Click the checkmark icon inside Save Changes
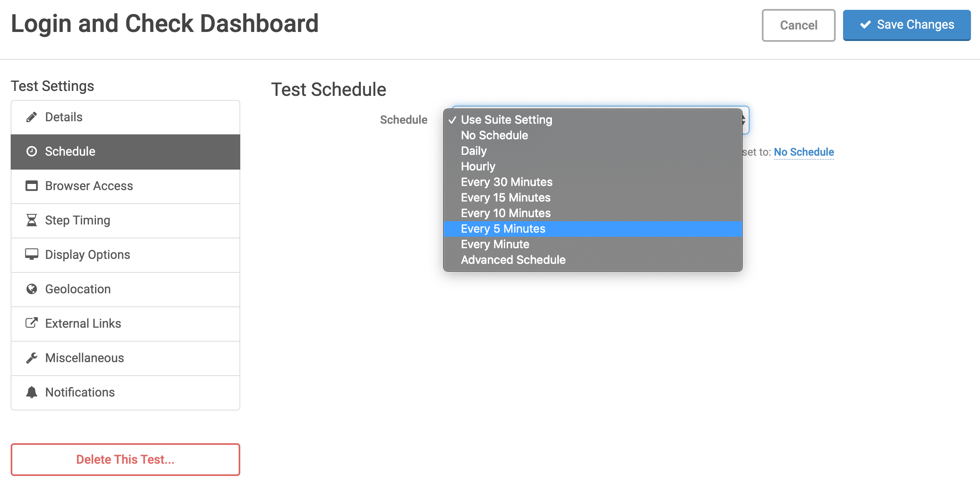The image size is (980, 485). (865, 25)
